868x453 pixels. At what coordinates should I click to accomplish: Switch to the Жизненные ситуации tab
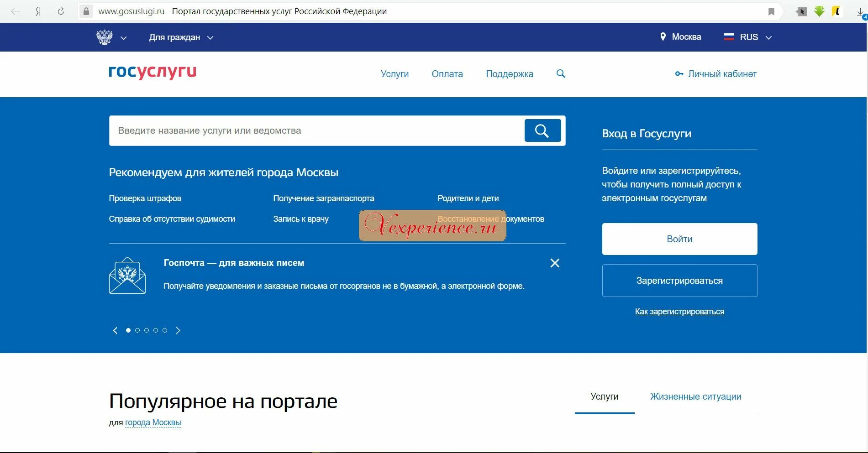tap(695, 396)
